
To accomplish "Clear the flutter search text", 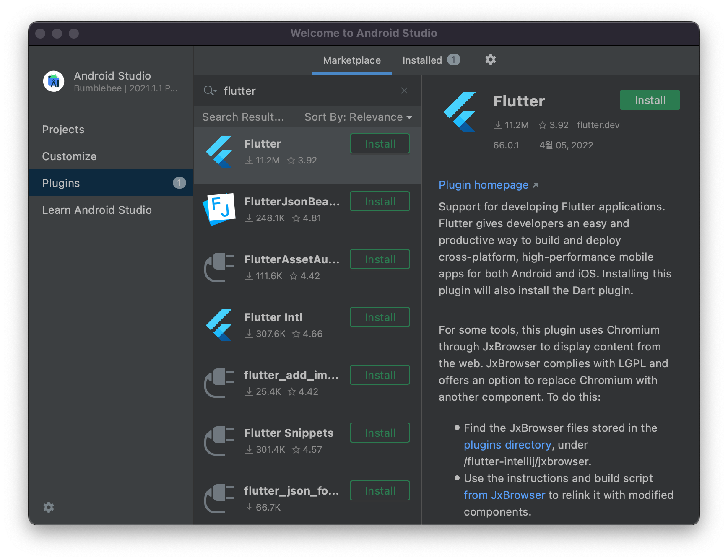I will (404, 91).
